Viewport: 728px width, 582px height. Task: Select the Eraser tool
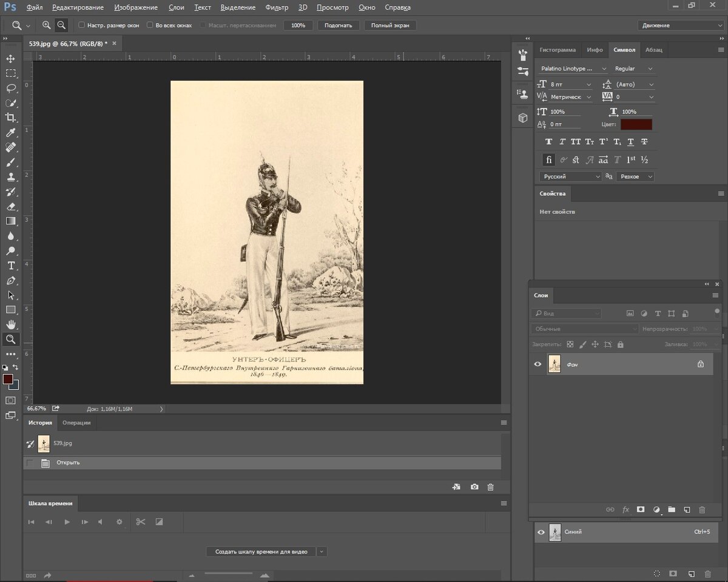(x=10, y=207)
